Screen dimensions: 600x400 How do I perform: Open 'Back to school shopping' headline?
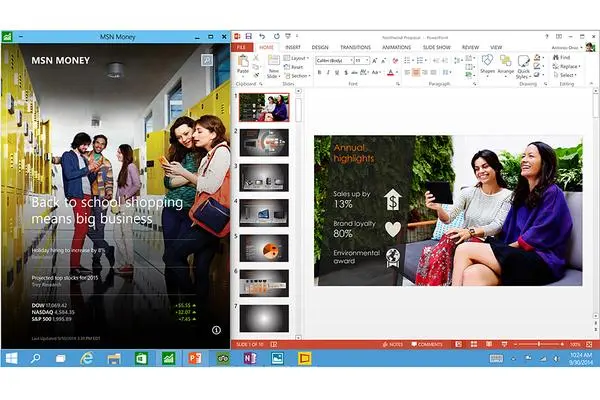[107, 210]
